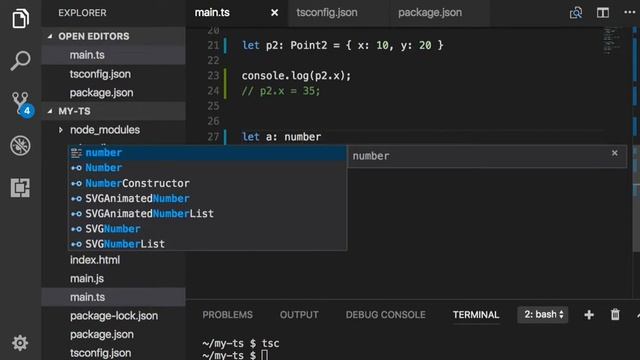Open the Manage gear icon
The width and height of the screenshot is (640, 360).
point(20,343)
